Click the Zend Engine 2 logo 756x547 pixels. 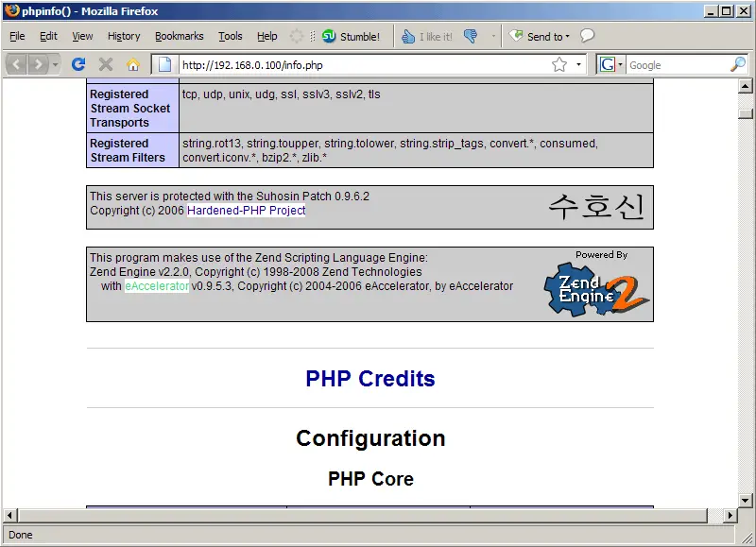click(x=597, y=290)
